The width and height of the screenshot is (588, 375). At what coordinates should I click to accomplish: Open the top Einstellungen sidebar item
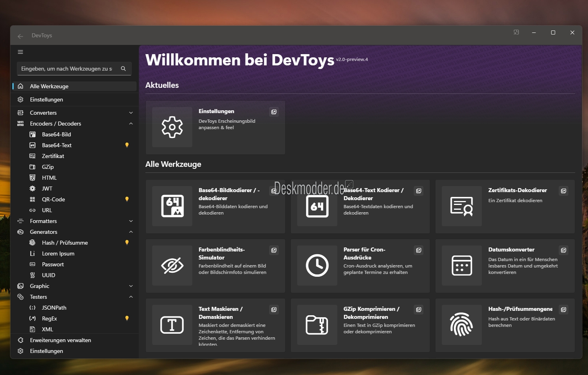point(75,99)
